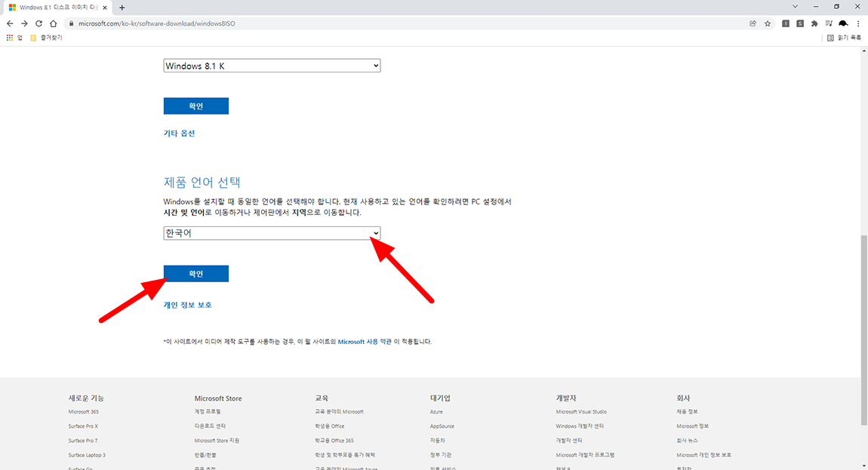Open Surface Pro X footer link
Screen dimensions: 868x470
[83, 426]
